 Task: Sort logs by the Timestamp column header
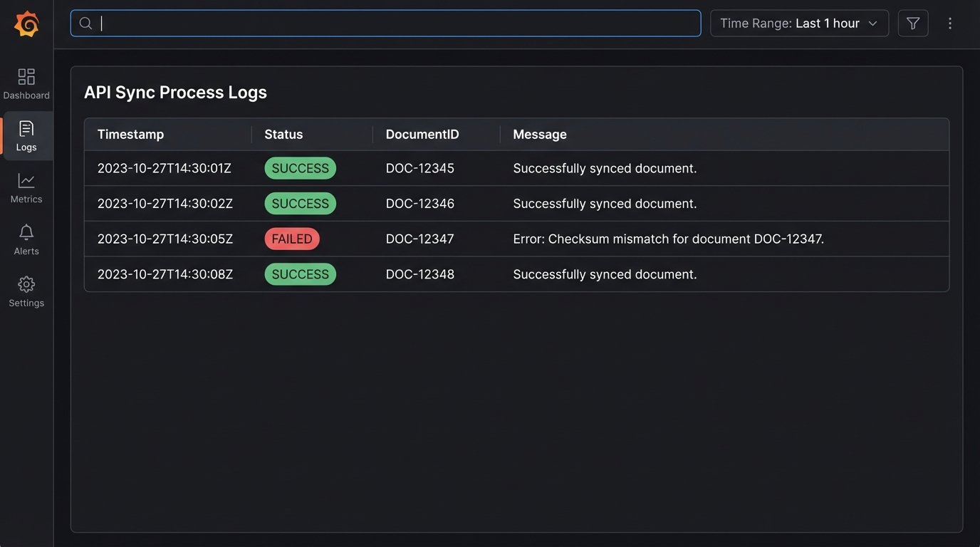pyautogui.click(x=130, y=134)
